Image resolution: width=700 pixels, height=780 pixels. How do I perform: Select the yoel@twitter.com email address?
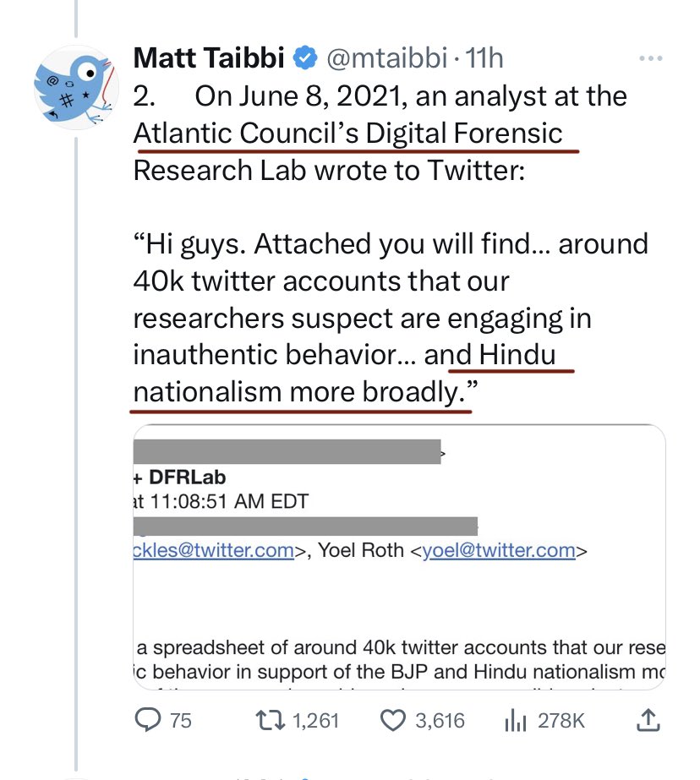click(499, 551)
